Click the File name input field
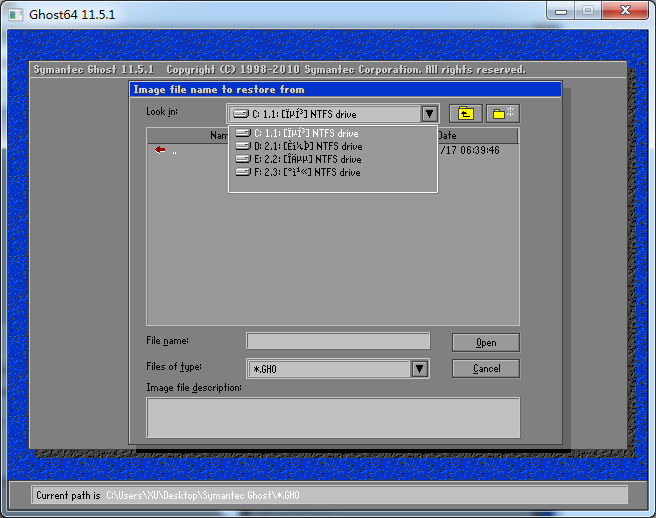This screenshot has width=656, height=518. [338, 341]
